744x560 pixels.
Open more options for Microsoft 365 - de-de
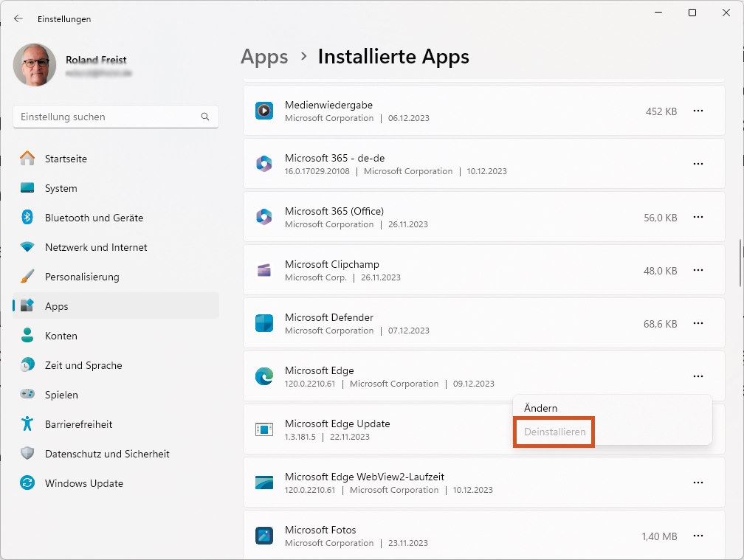[x=698, y=164]
